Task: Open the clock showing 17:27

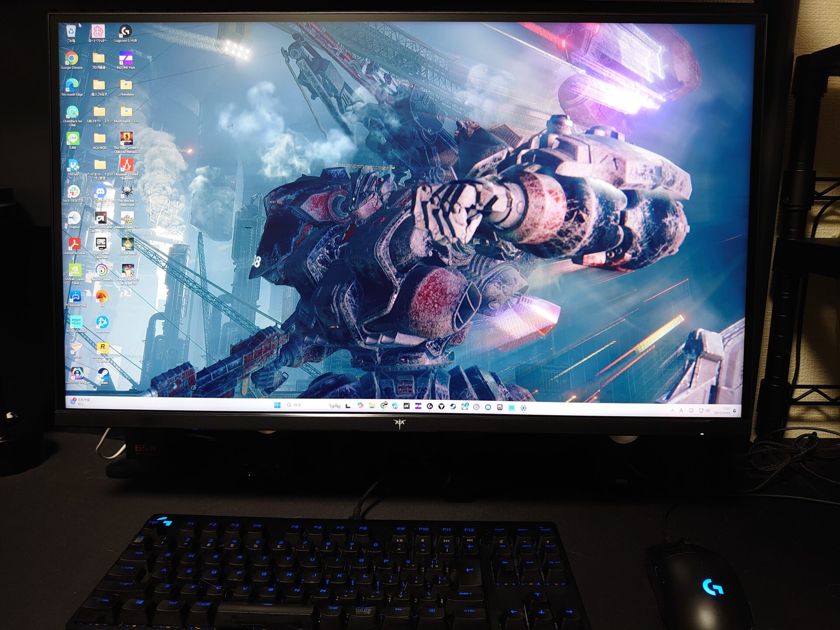Action: (x=722, y=411)
